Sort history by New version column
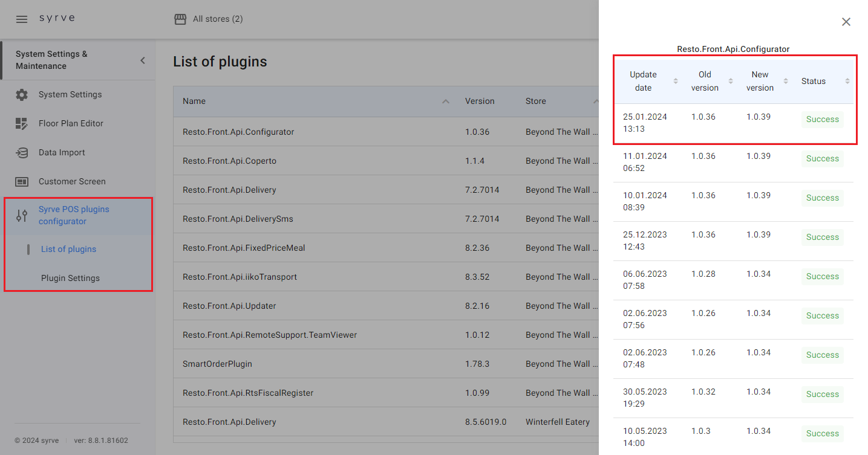Viewport: 868px width, 455px height. [786, 82]
